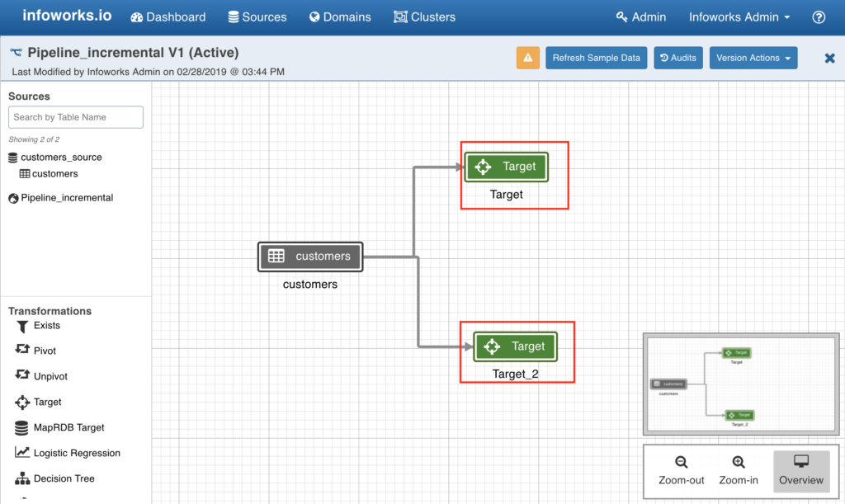The image size is (845, 504).
Task: Toggle the Overview minimap view
Action: pyautogui.click(x=800, y=471)
